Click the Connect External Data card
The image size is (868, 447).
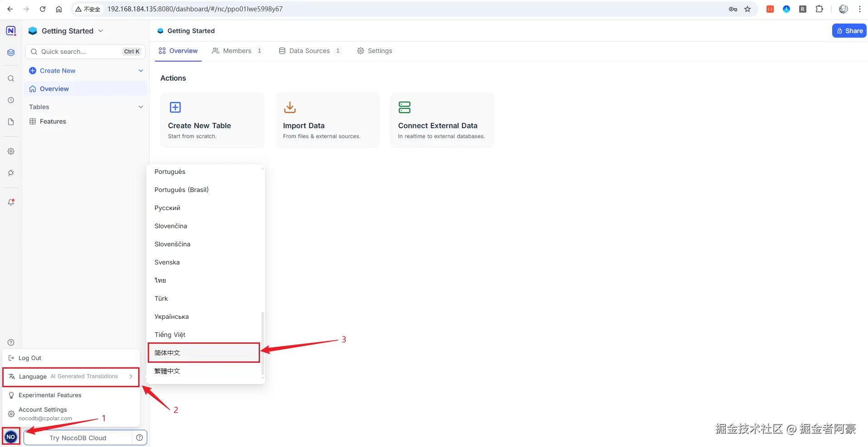click(443, 120)
